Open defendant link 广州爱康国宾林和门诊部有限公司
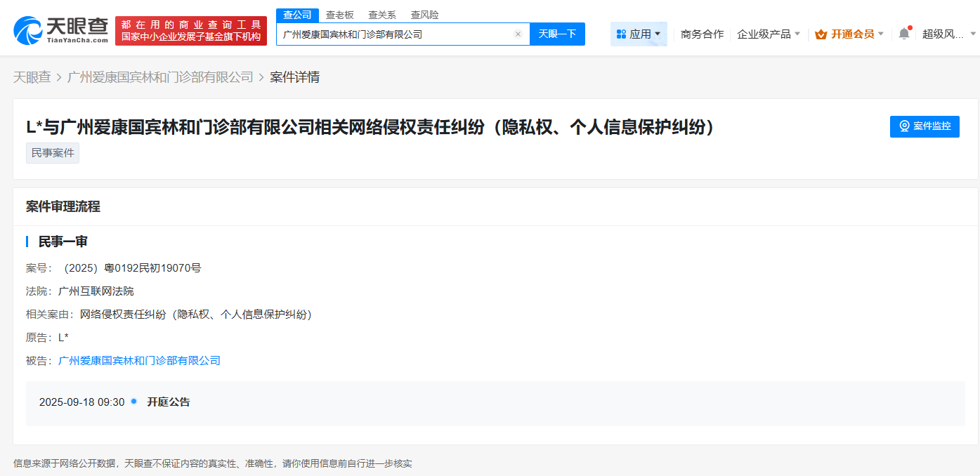 point(140,360)
